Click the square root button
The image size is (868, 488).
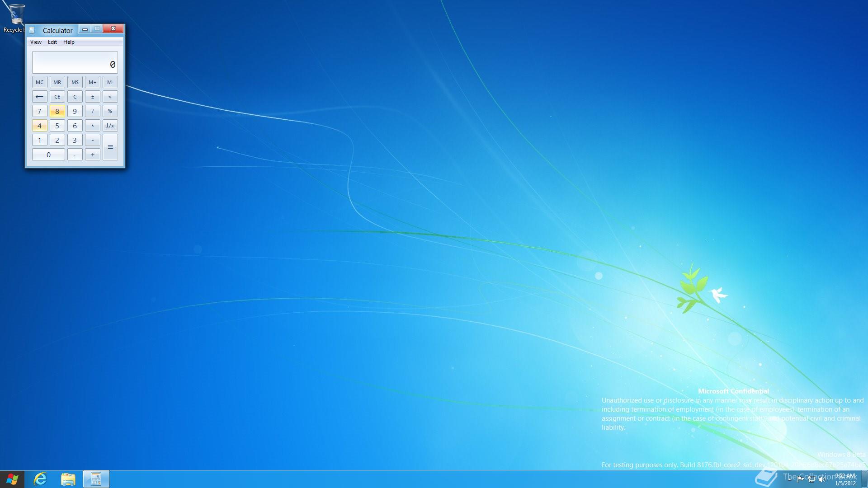pos(110,97)
